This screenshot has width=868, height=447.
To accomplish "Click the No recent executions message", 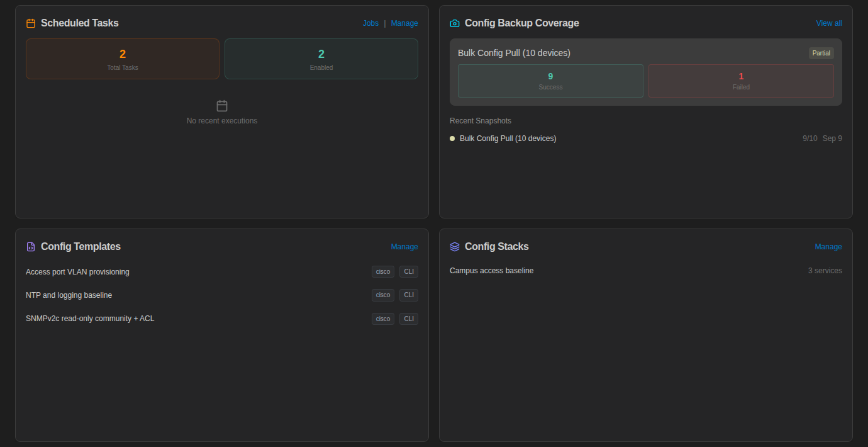I will (x=222, y=121).
